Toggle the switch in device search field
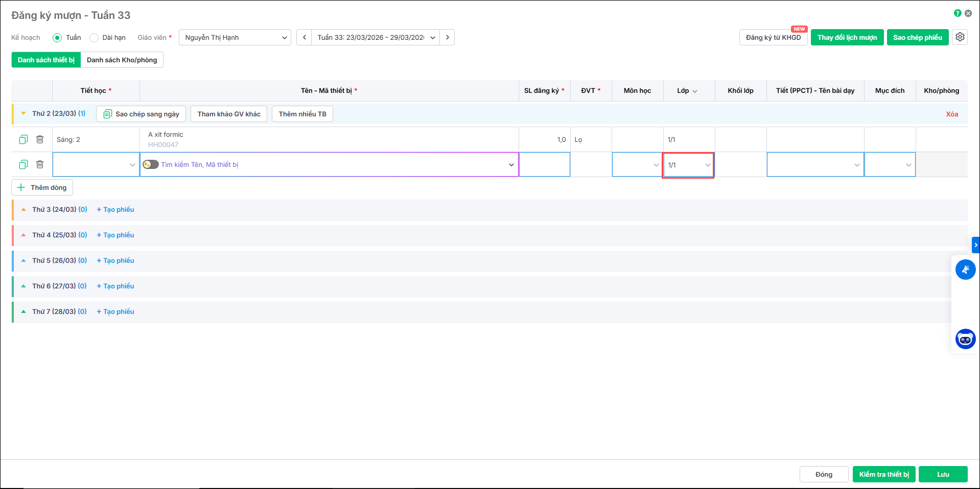This screenshot has width=980, height=489. click(151, 164)
